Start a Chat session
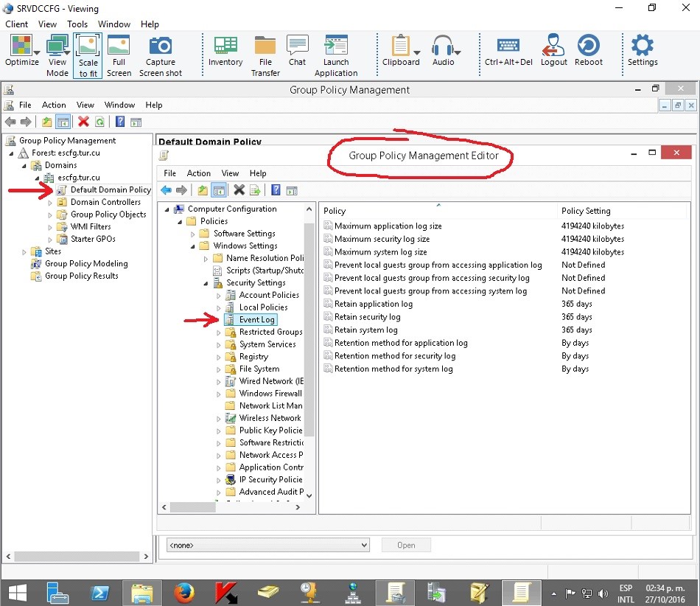Viewport: 700px width, 606px height. [297, 46]
